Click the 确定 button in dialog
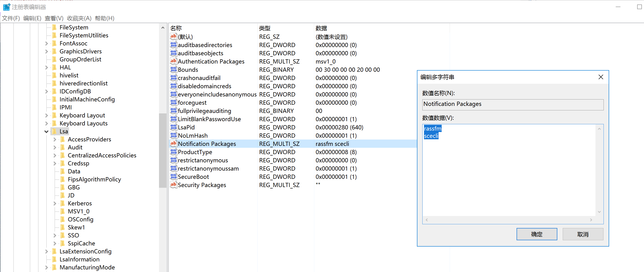This screenshot has height=272, width=644. [537, 234]
